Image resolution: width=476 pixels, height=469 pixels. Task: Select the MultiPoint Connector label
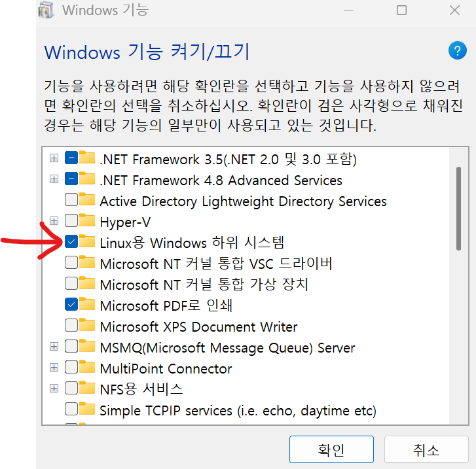[166, 368]
